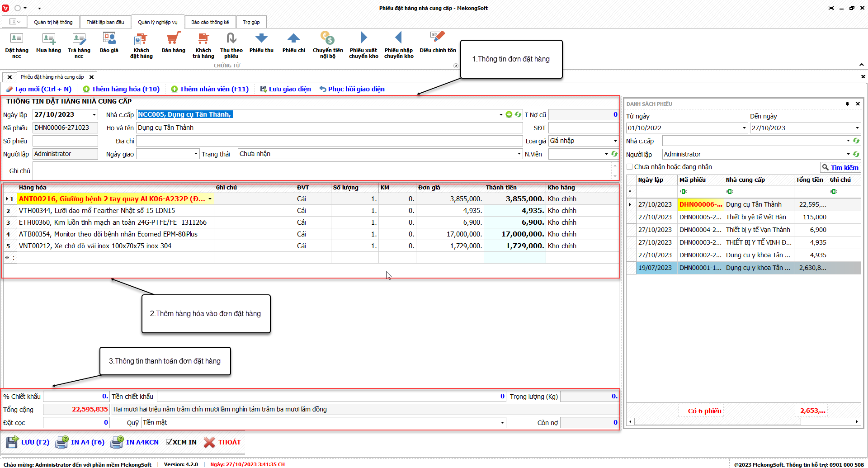This screenshot has width=868, height=468.
Task: Click the LƯU (F2) save button
Action: click(x=28, y=442)
